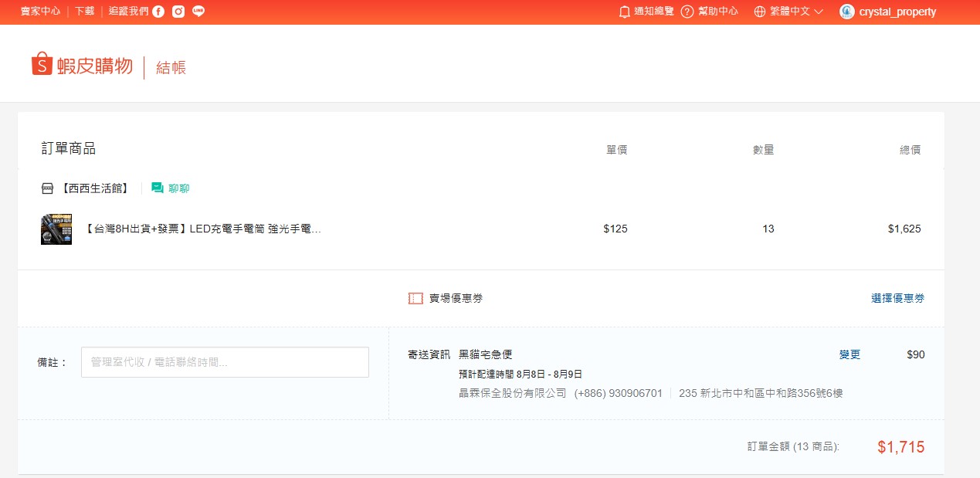Open Shopee Instagram page icon
Screen dimensions: 980x478
(178, 12)
